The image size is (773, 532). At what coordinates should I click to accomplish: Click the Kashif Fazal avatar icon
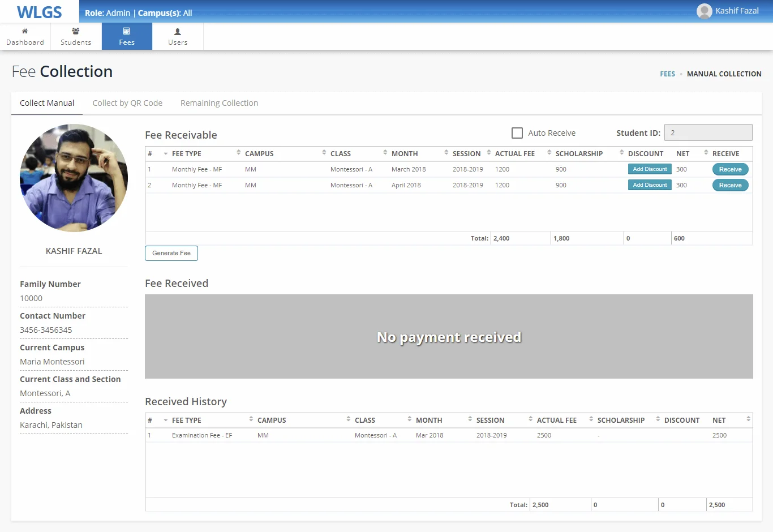[x=704, y=11]
